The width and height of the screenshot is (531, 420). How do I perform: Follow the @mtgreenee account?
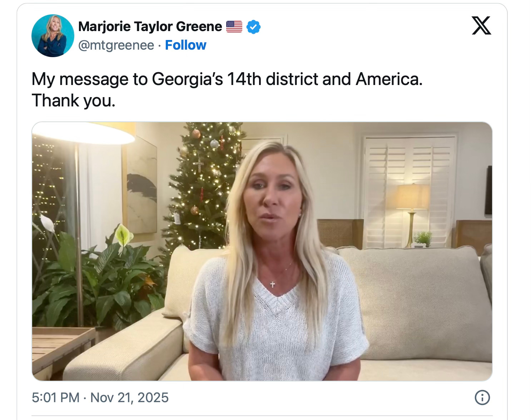(185, 45)
